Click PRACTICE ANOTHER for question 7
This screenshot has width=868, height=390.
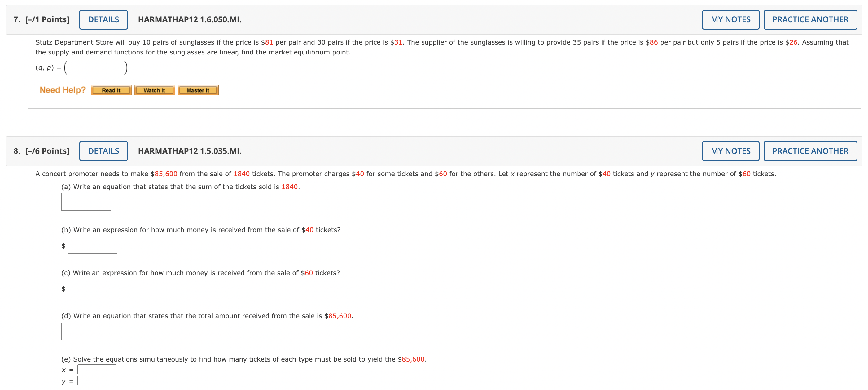click(x=810, y=19)
